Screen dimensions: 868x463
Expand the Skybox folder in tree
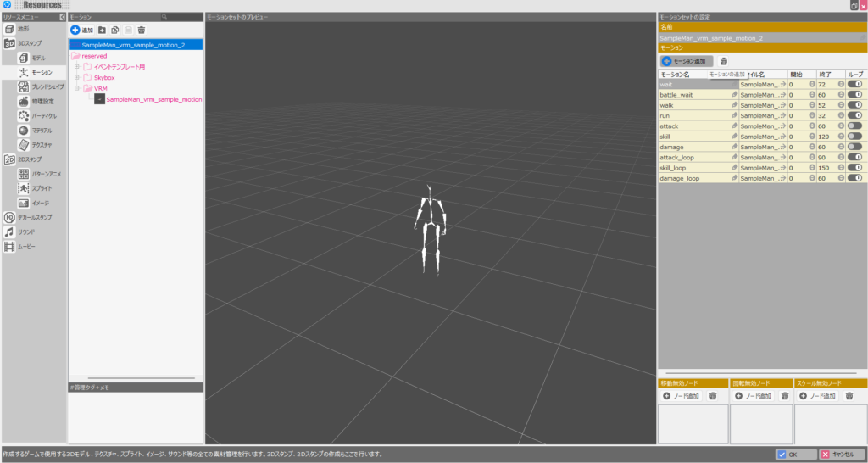tap(77, 77)
